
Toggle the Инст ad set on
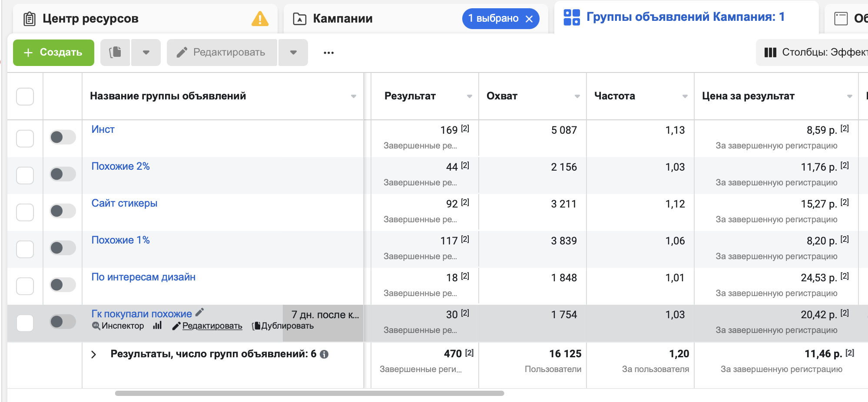point(63,137)
